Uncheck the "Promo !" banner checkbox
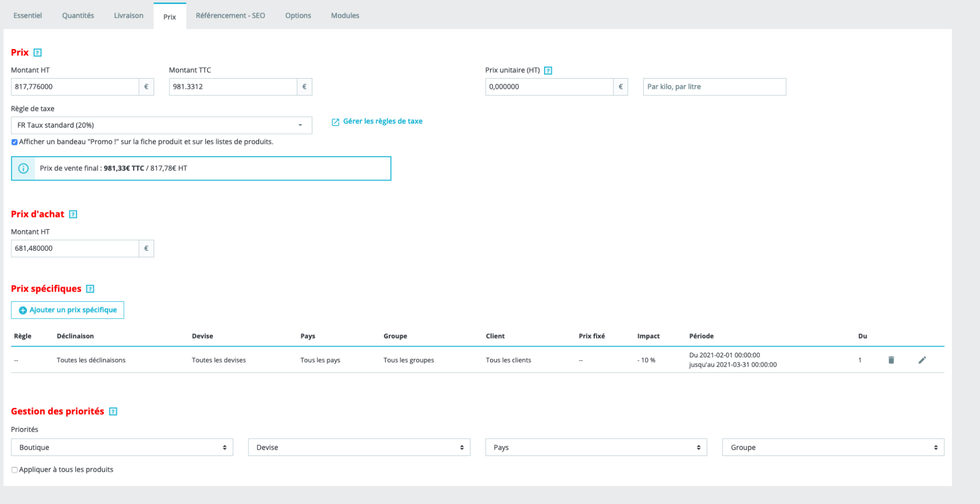Screen dimensions: 980x504 (14, 142)
